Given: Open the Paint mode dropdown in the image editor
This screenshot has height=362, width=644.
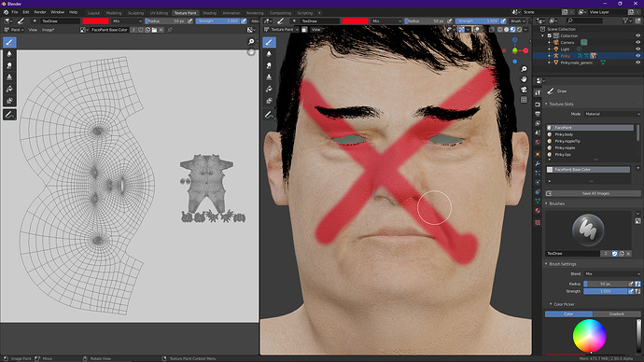Looking at the screenshot, I should click(13, 30).
